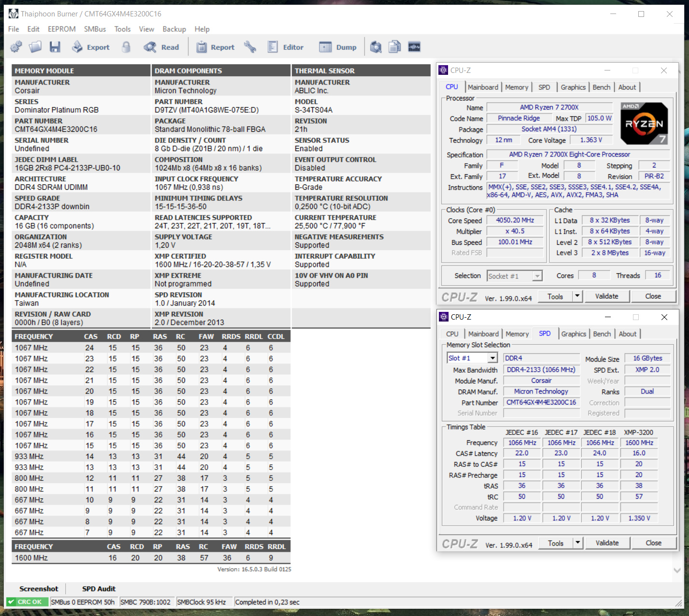Screen dimensions: 689x616
Task: Click the Micron Technology DRAM manufacturer value
Action: (x=541, y=392)
